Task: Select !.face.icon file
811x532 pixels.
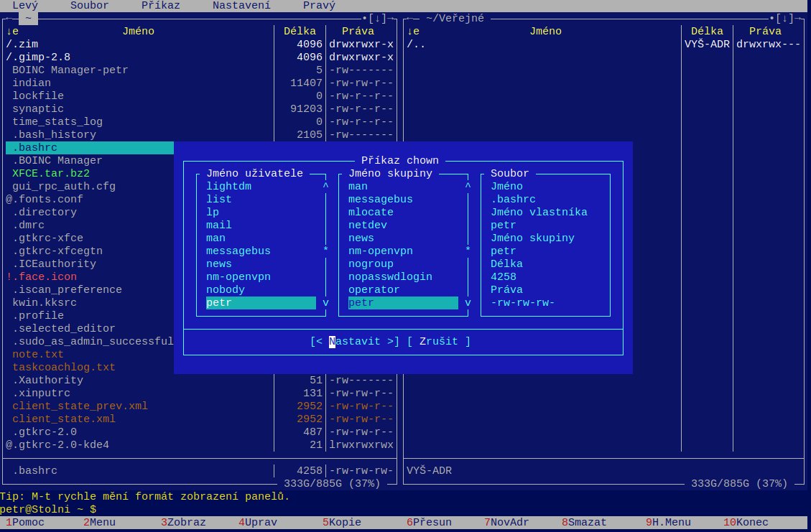Action: pos(41,276)
